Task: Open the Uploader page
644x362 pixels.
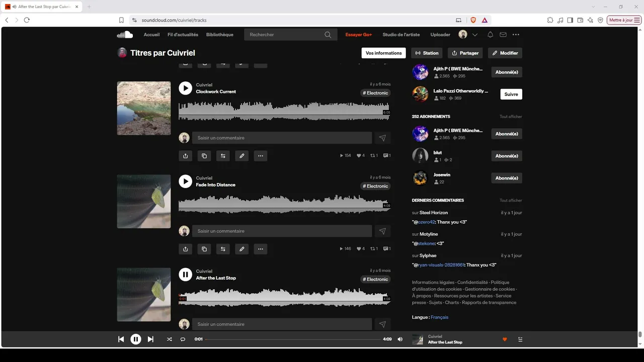Action: click(x=440, y=35)
